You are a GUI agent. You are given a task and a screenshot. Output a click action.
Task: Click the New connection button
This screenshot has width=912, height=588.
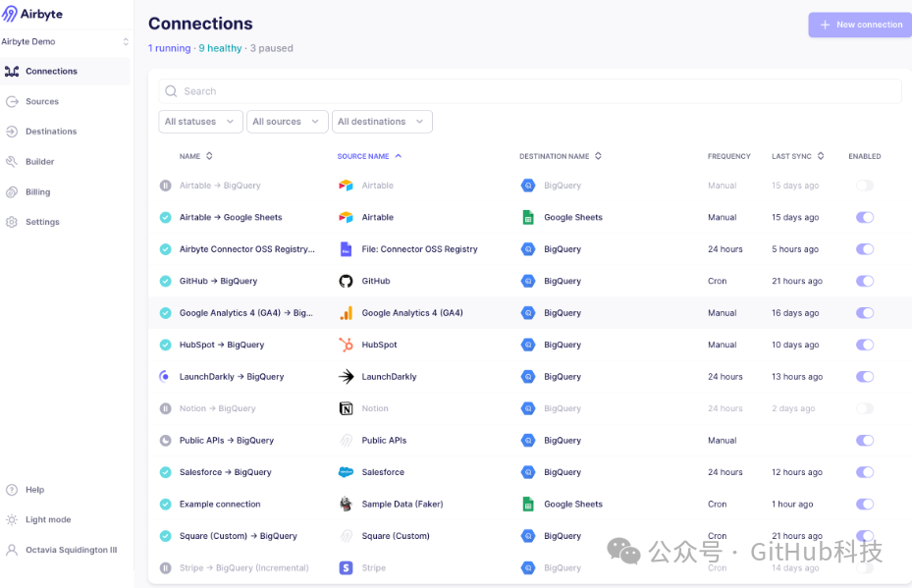860,25
